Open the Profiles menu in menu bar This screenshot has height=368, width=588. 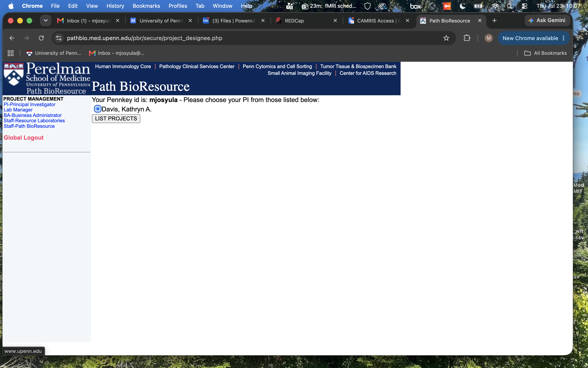tap(178, 6)
